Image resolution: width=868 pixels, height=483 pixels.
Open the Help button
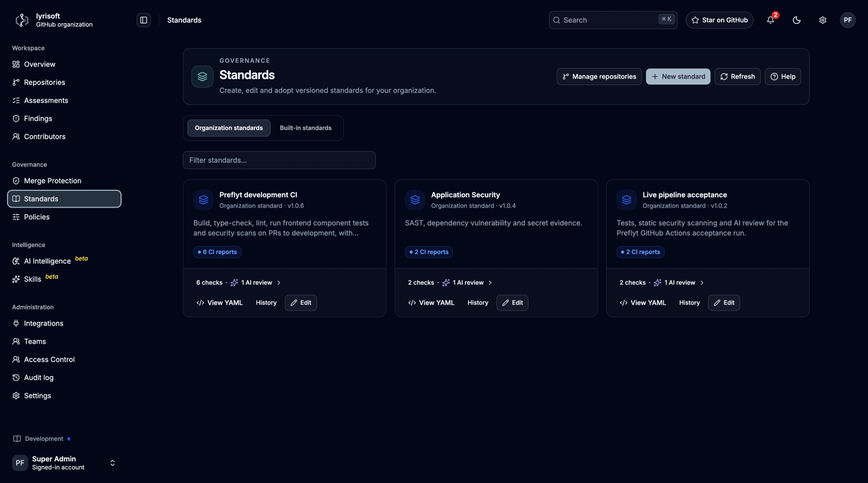pyautogui.click(x=783, y=76)
